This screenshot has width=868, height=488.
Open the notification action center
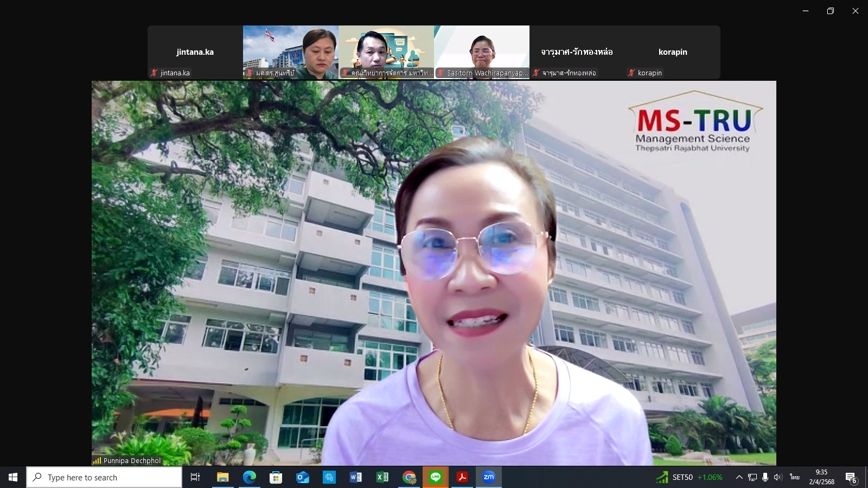click(x=851, y=478)
